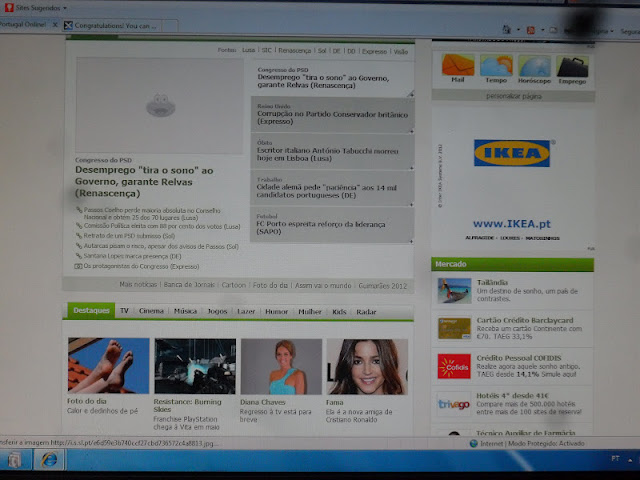Select the Humor tab
This screenshot has width=640, height=480.
276,312
